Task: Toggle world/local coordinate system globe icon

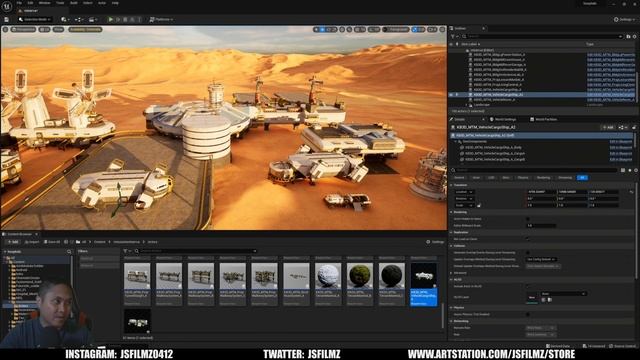Action: click(x=342, y=29)
